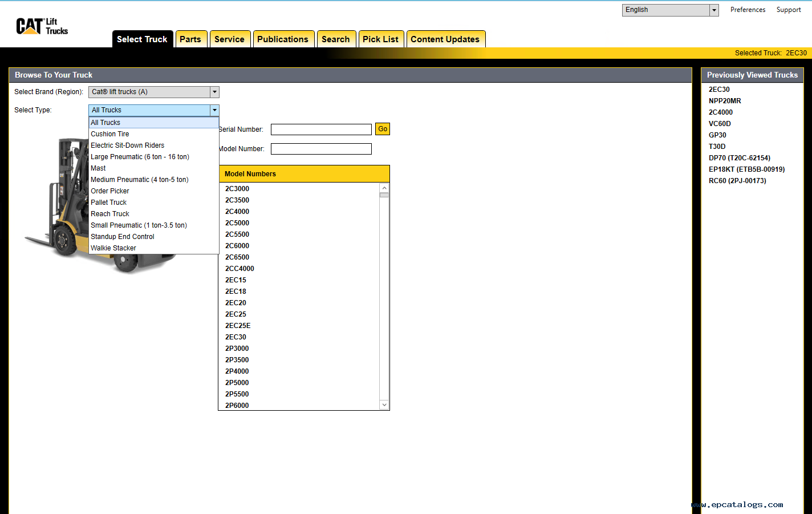The height and width of the screenshot is (514, 812).
Task: Click the Model Numbers scrollbar thumb
Action: [384, 195]
